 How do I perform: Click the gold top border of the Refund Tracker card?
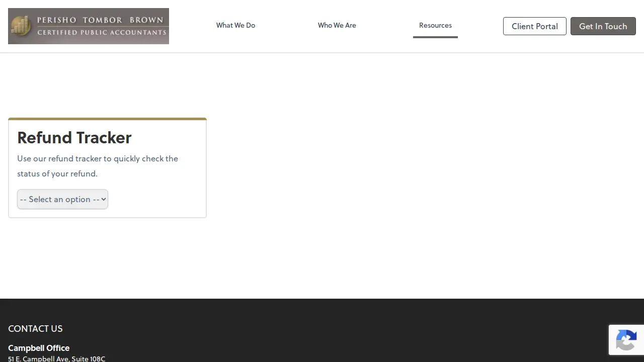pos(107,119)
